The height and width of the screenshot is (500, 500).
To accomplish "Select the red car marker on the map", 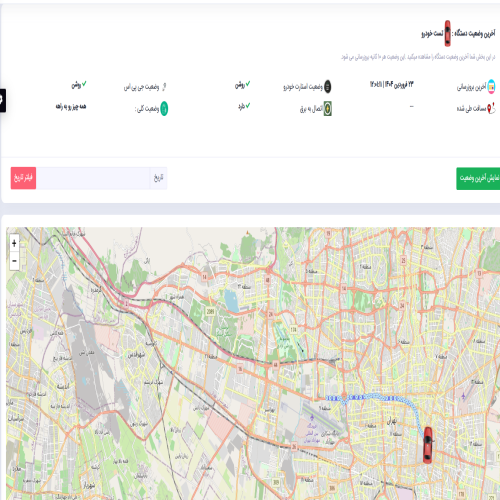I will [x=427, y=445].
